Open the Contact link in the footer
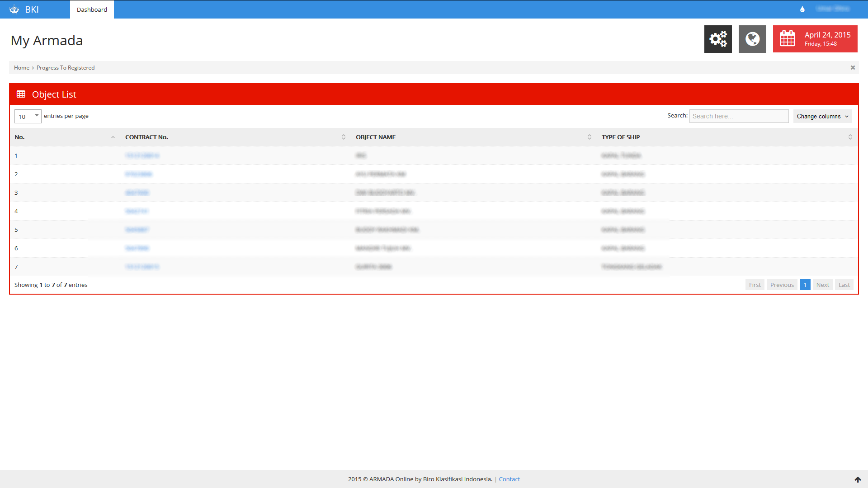The image size is (868, 488). (509, 479)
